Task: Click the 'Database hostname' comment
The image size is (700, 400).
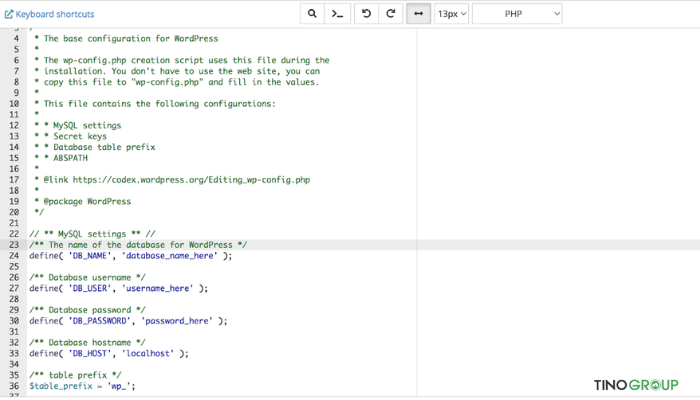Action: pos(88,343)
